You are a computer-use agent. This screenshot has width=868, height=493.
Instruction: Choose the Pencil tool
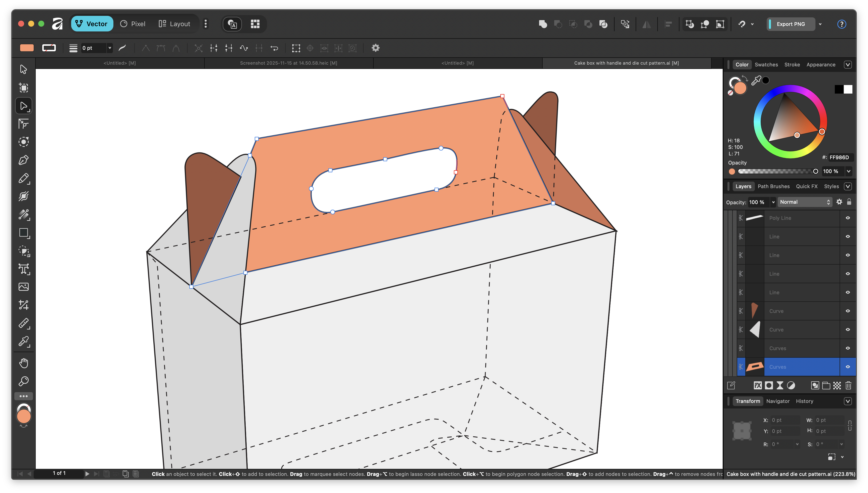(x=23, y=178)
